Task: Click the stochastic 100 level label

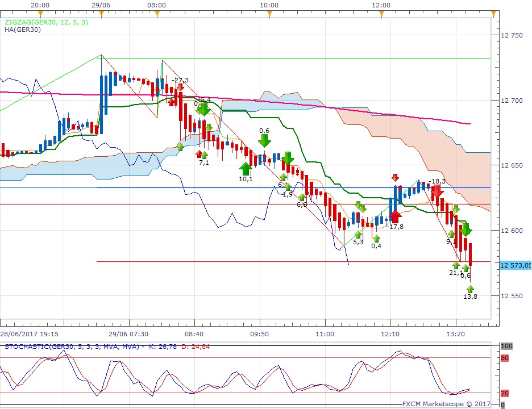Action: tap(506, 347)
